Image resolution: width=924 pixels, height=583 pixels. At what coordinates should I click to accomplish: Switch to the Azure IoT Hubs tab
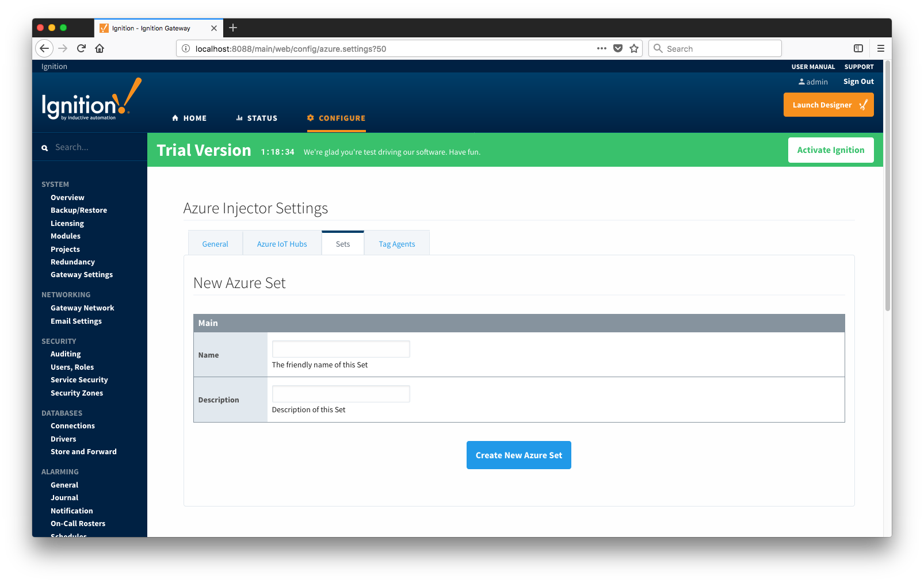tap(282, 244)
